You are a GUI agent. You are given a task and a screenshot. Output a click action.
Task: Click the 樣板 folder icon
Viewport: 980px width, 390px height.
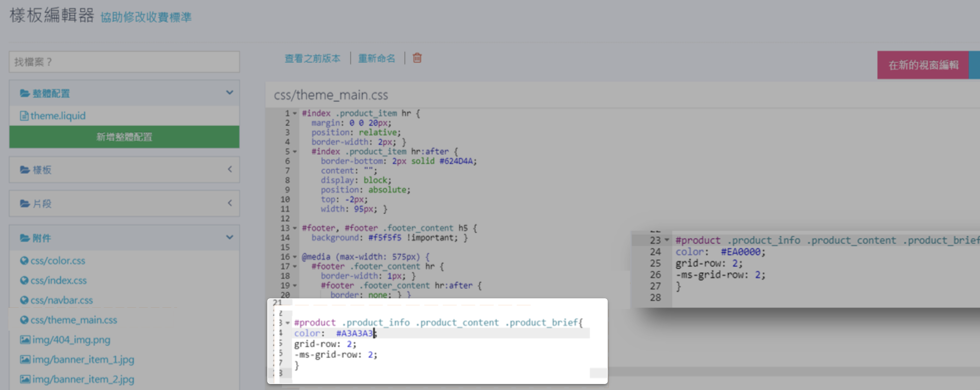(x=25, y=170)
